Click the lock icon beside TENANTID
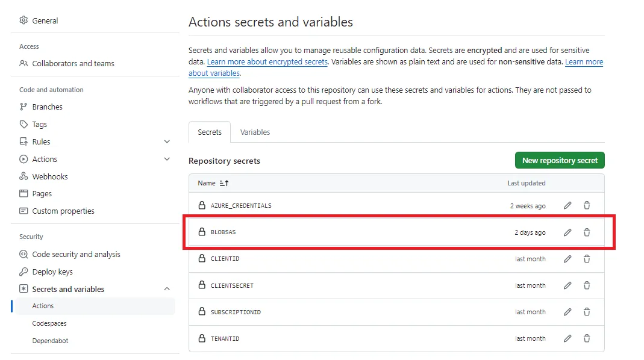644x360 pixels. click(202, 338)
